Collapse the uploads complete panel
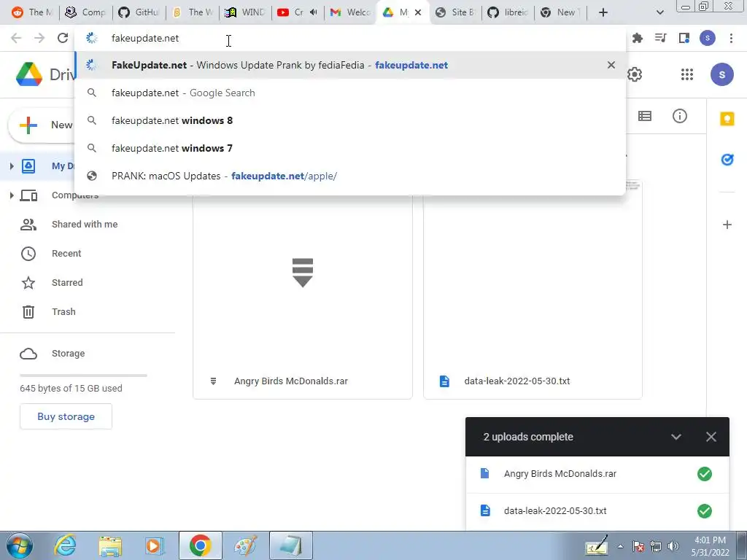Image resolution: width=747 pixels, height=560 pixels. [676, 437]
